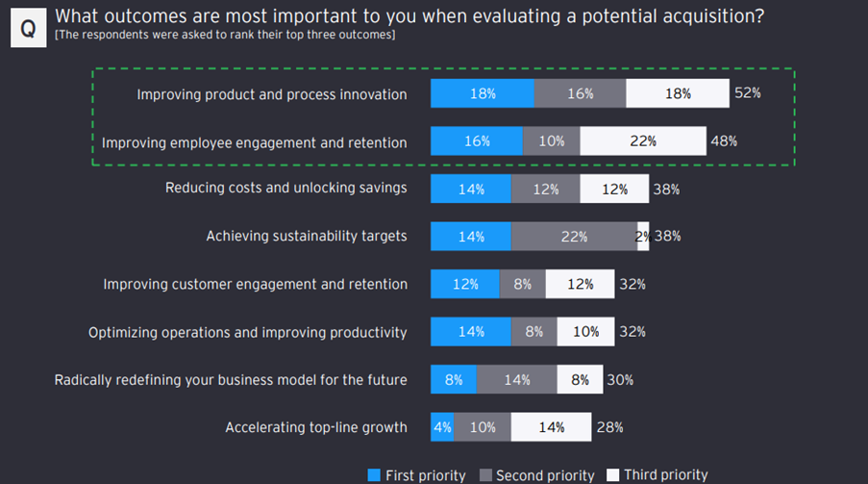Image resolution: width=868 pixels, height=484 pixels.
Task: Click the blue 4% segment for top-line growth
Action: [442, 427]
